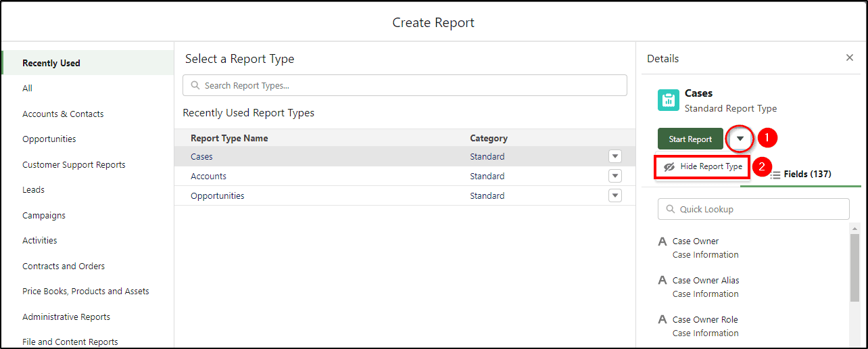This screenshot has width=868, height=349.
Task: Click the fields list scrollbar
Action: click(854, 267)
